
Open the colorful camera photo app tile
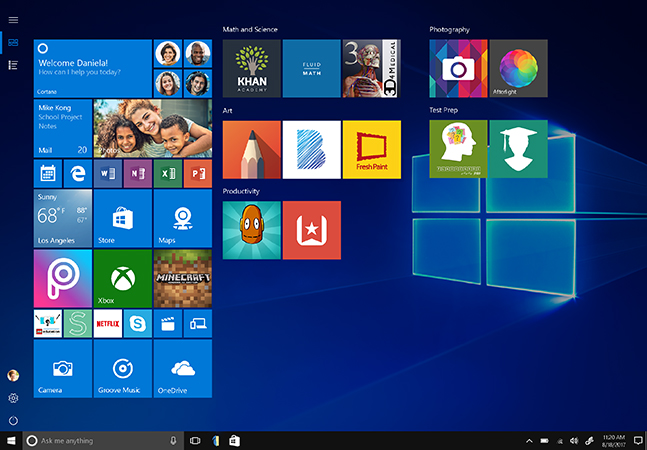coord(458,68)
